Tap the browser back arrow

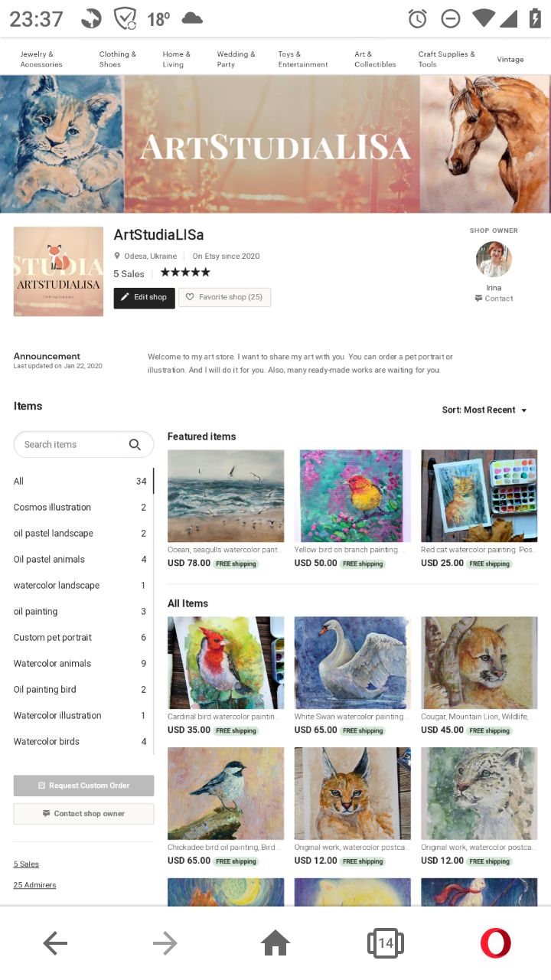[x=55, y=943]
